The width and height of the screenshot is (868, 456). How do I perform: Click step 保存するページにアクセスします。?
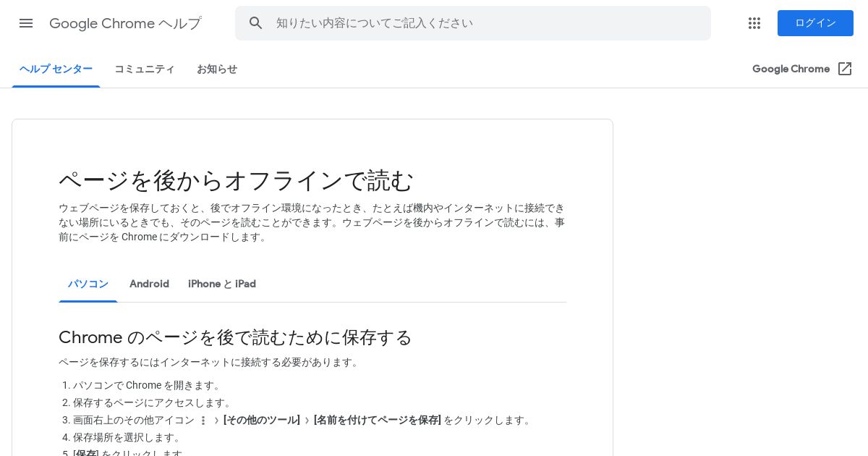(153, 402)
